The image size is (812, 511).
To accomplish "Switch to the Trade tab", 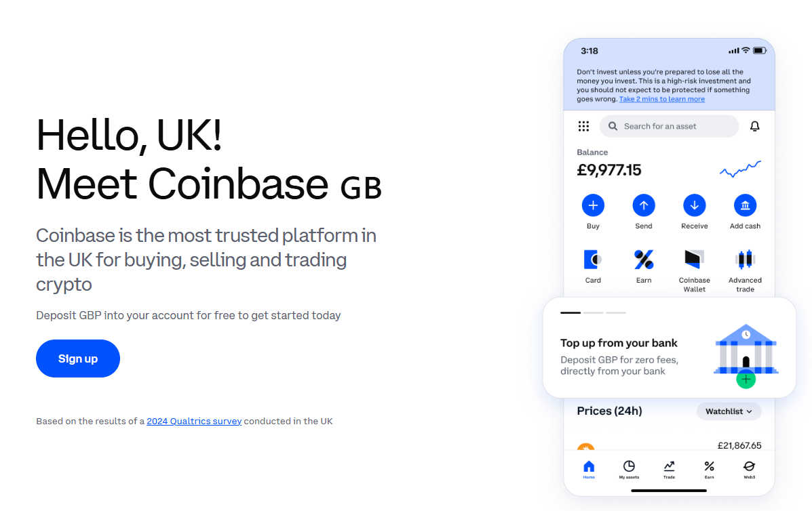I will tap(669, 470).
